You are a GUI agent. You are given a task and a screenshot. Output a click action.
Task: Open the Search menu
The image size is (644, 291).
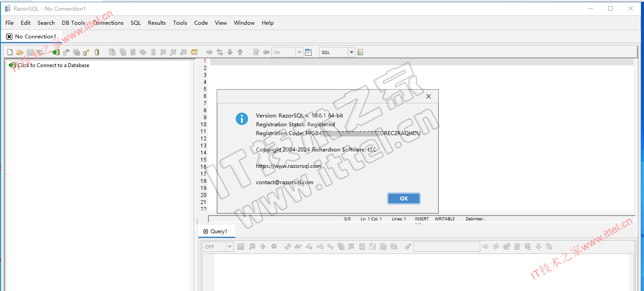pyautogui.click(x=46, y=23)
